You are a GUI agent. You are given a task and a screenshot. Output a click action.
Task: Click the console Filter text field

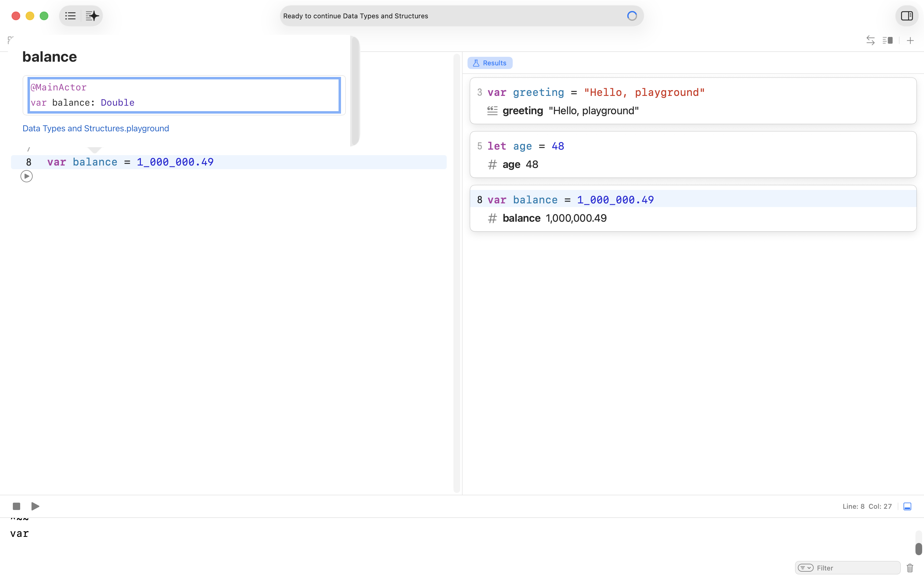pyautogui.click(x=856, y=567)
